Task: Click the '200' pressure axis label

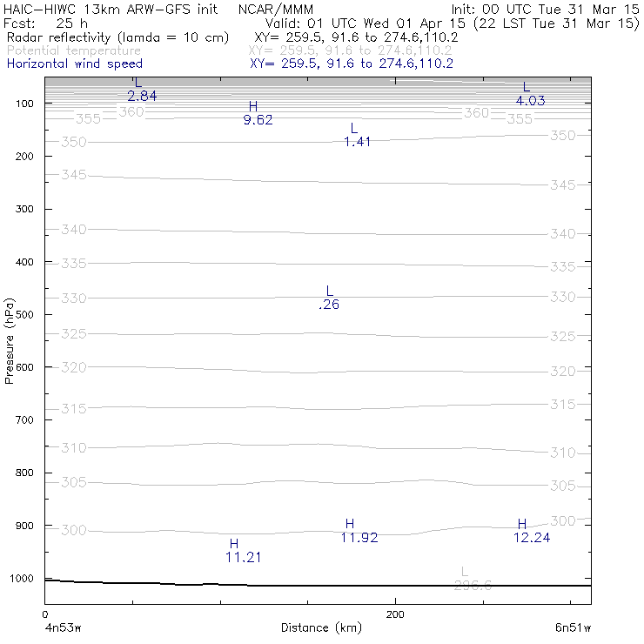Action: (24, 157)
